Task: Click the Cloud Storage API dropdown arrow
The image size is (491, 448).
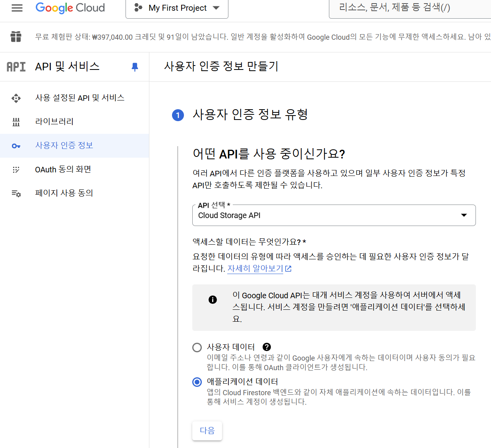Action: pos(464,215)
